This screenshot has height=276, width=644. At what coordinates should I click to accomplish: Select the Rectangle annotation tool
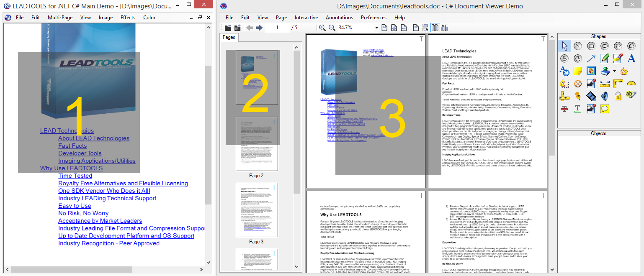click(x=591, y=46)
